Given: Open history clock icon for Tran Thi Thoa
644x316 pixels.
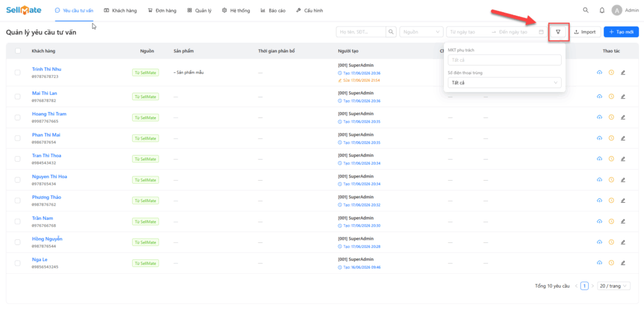Looking at the screenshot, I should [x=611, y=159].
